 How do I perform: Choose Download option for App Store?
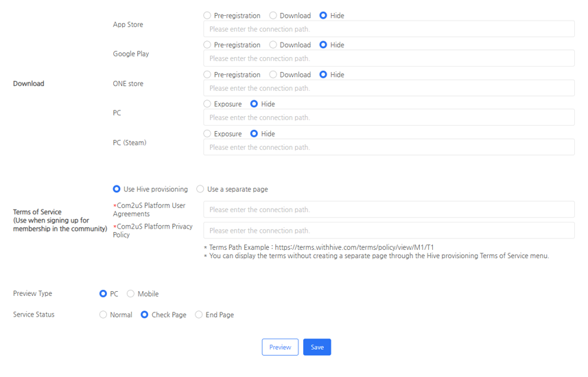point(273,15)
